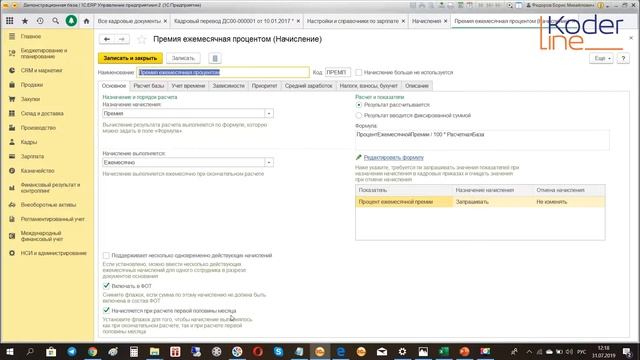Switch to Учет времени tab

[188, 86]
